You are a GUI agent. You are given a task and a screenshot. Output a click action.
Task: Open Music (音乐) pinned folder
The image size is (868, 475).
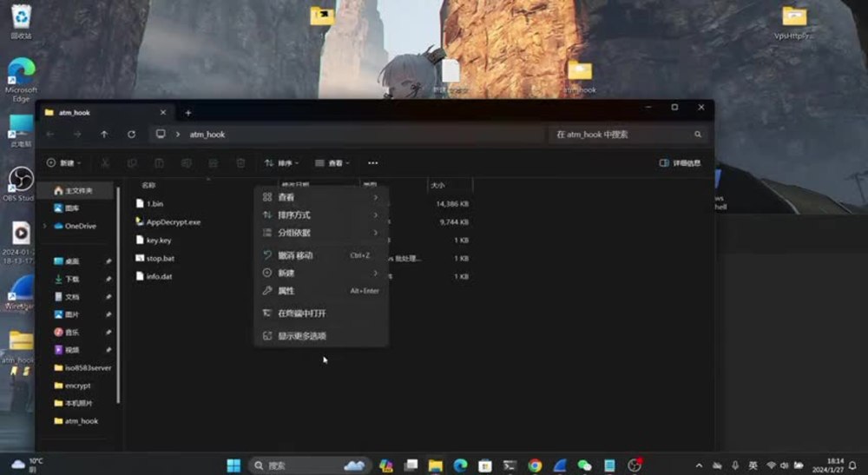point(67,333)
